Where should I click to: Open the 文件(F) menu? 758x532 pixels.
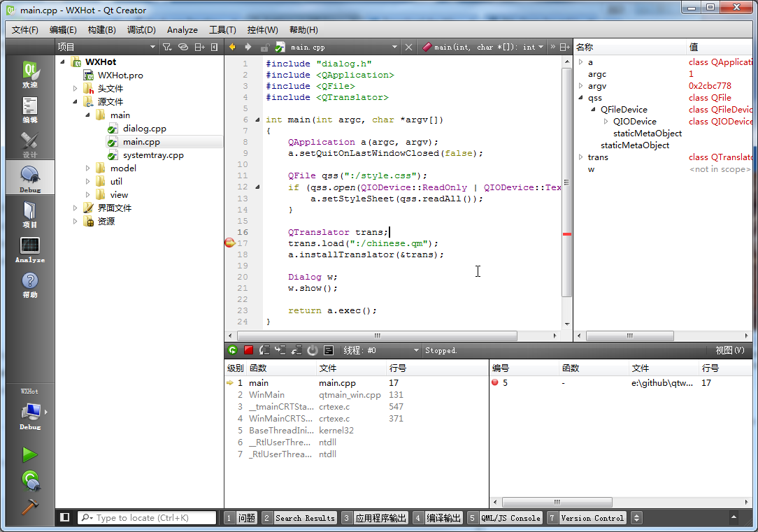click(24, 30)
